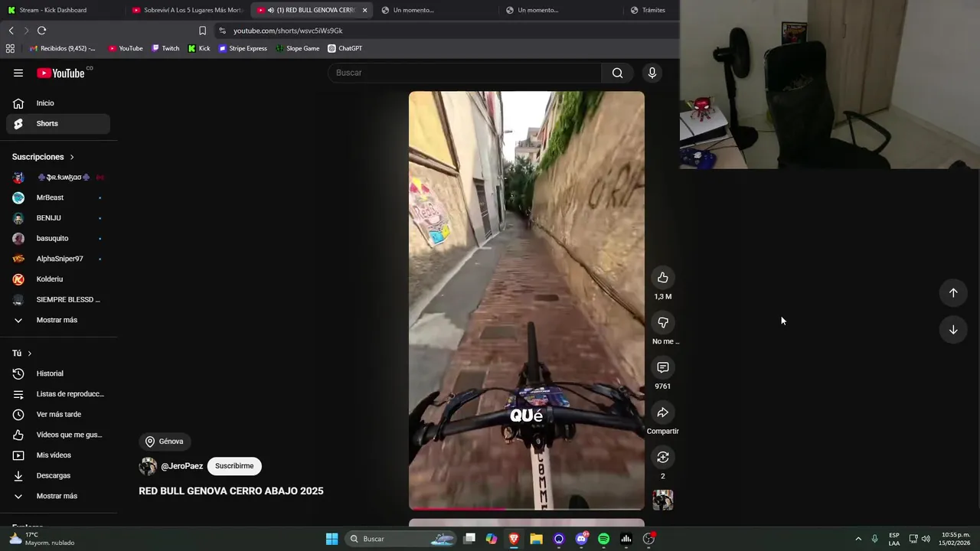Dislike the short with thumbs down
Viewport: 980px width, 551px height.
[x=663, y=322]
